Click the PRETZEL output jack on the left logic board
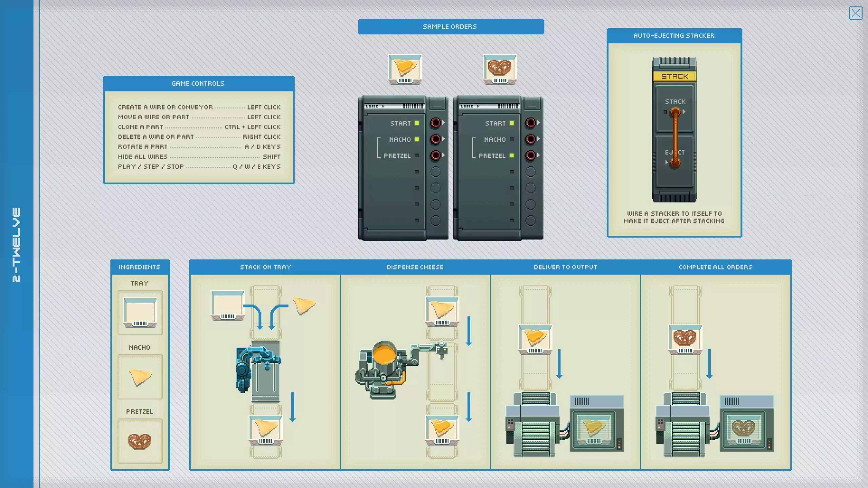This screenshot has height=488, width=868. click(436, 155)
